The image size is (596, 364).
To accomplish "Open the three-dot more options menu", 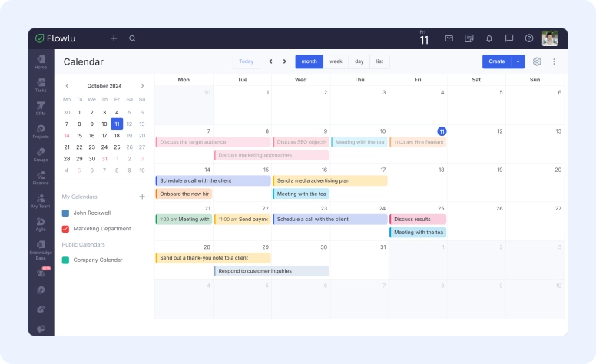I will point(555,61).
